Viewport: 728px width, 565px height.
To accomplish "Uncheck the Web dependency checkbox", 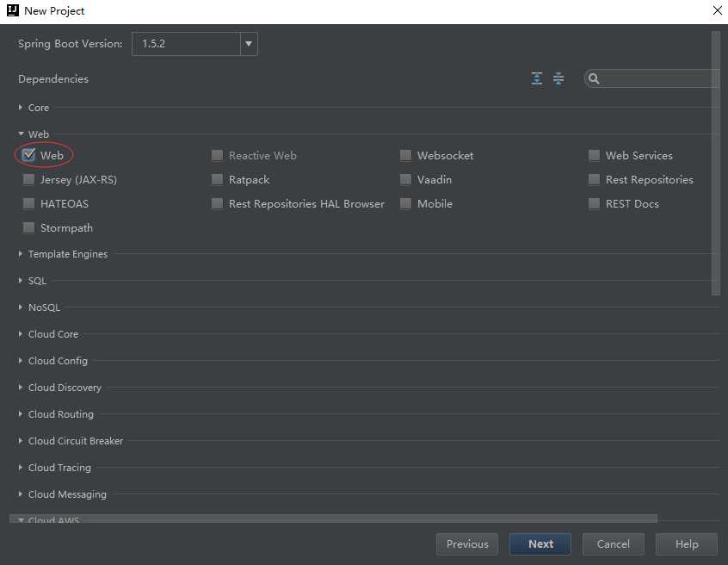I will tap(28, 155).
